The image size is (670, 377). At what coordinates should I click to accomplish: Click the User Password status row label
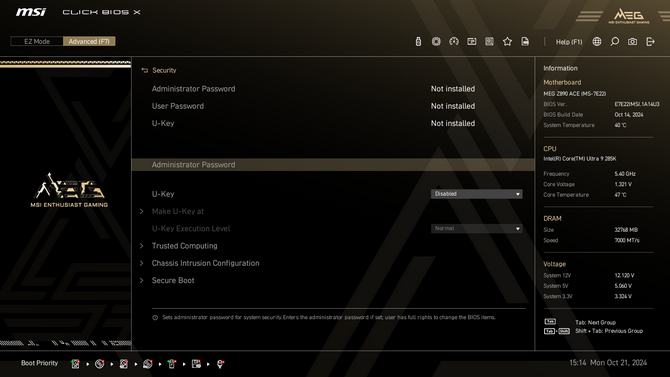click(178, 106)
